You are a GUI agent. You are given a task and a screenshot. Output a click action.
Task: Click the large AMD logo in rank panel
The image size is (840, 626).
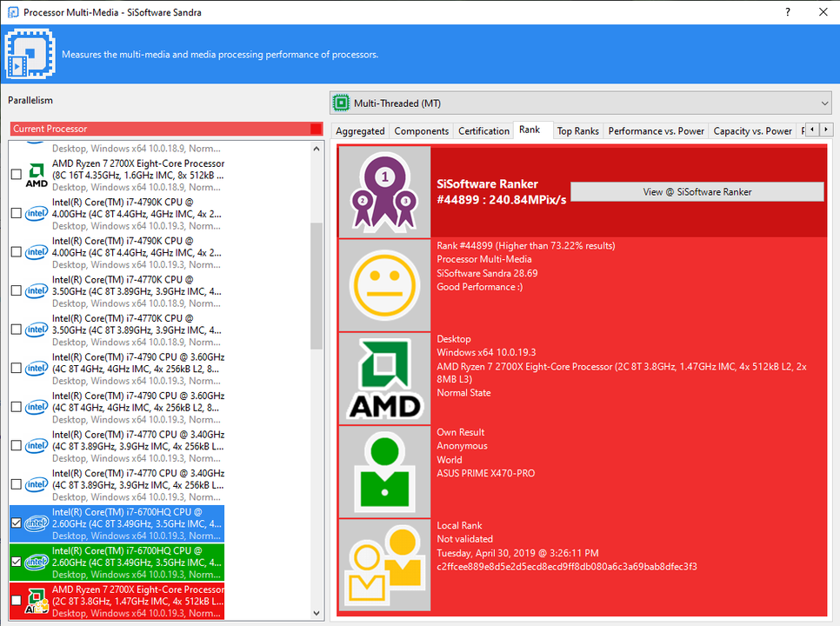384,378
